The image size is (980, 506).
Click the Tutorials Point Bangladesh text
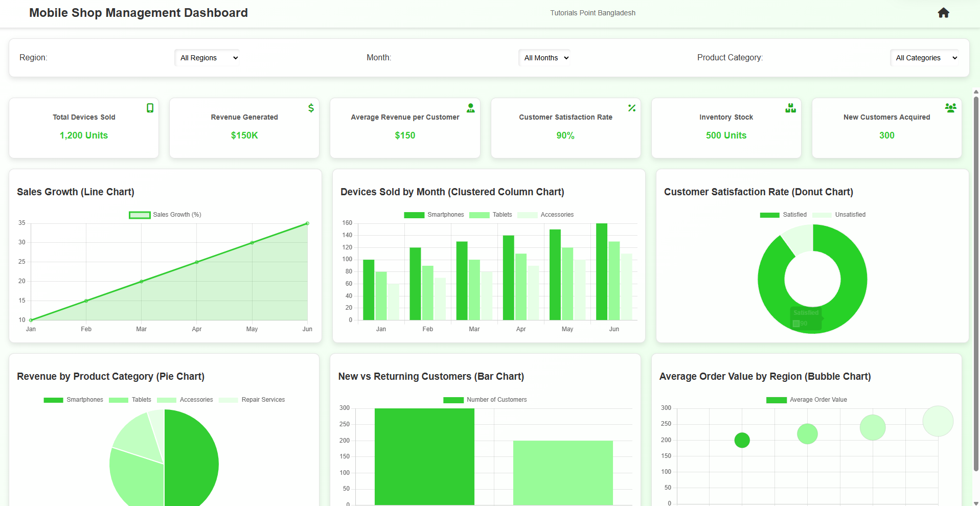[x=592, y=13]
